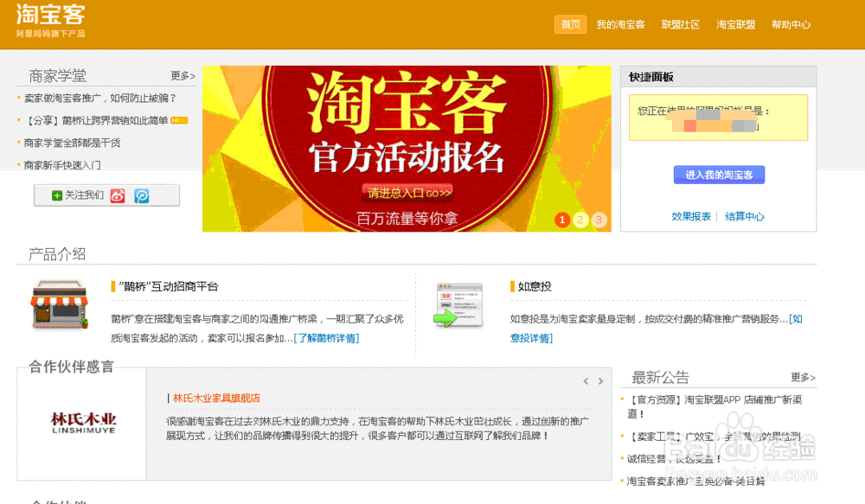Open the [了解鹊桥详情] link
865x504 pixels.
[x=327, y=338]
